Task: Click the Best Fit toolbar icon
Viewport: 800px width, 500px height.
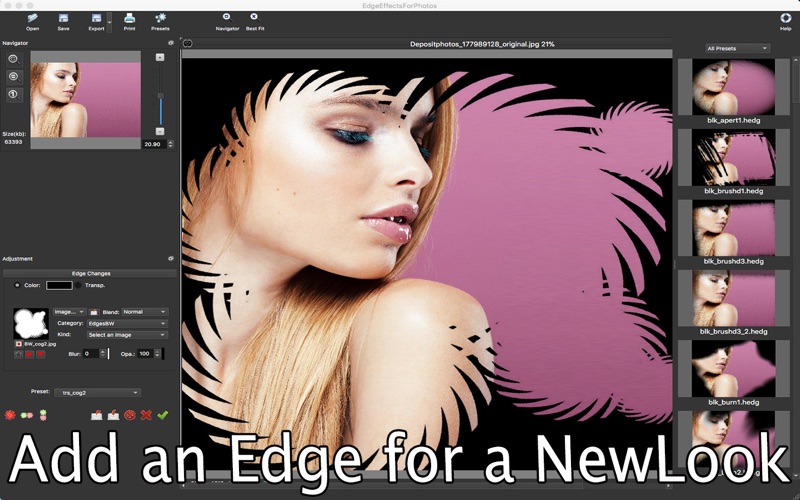Action: coord(255,21)
